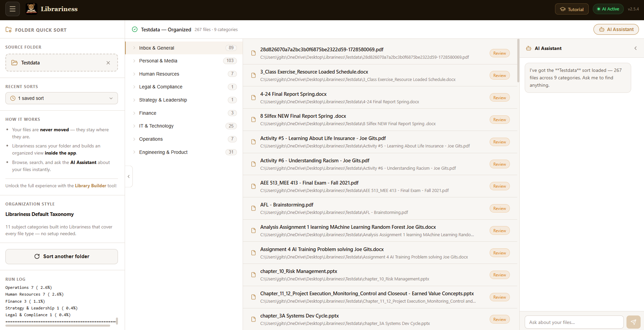
Task: Review 3_Class Exercise_Resource Loaded Schedule.docx
Action: [499, 76]
